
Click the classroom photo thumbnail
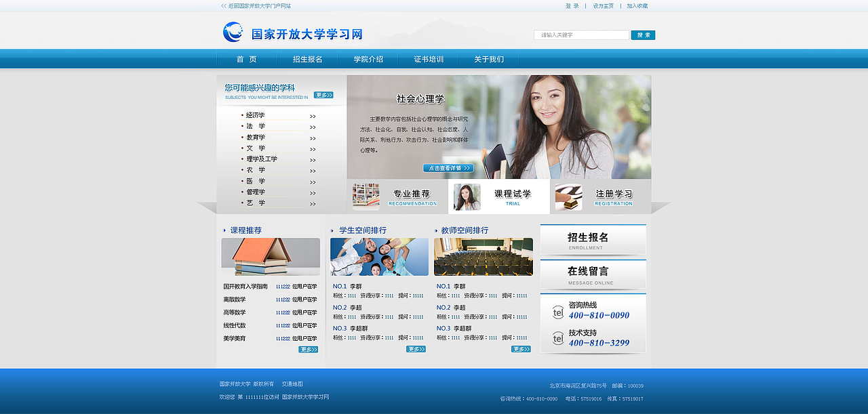[483, 257]
